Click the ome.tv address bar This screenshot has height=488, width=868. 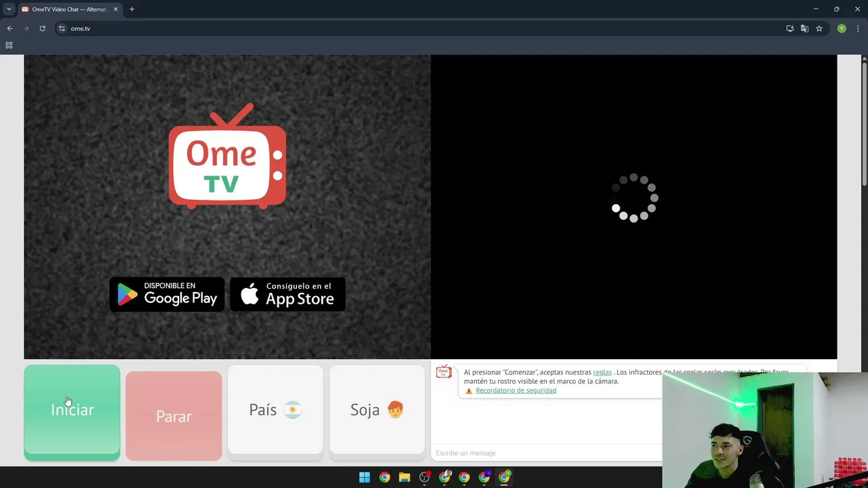click(420, 28)
